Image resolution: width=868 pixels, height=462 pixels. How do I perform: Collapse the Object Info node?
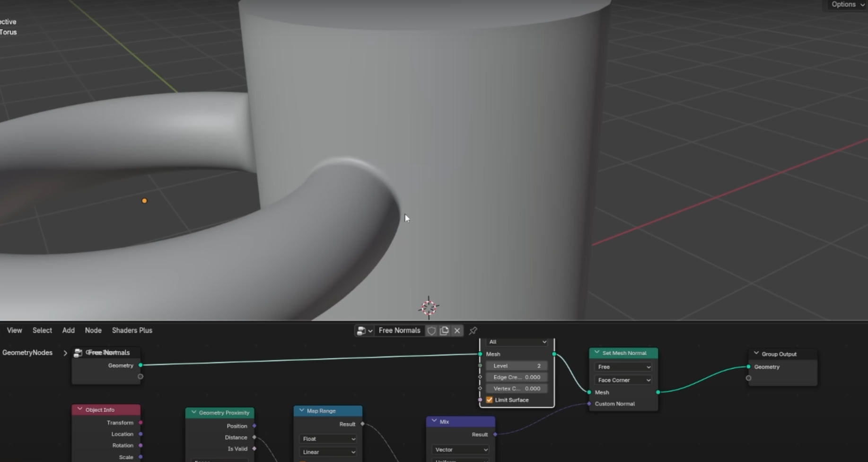(79, 409)
